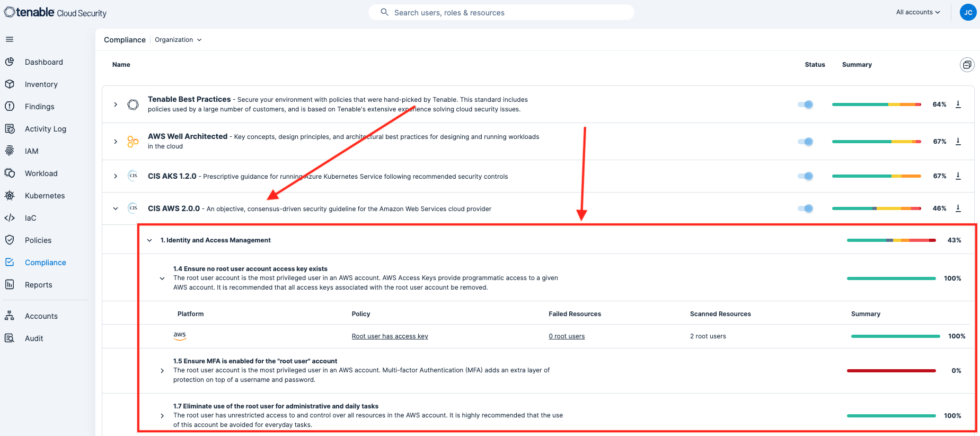Image resolution: width=980 pixels, height=436 pixels.
Task: Click the Reports chart icon
Action: coord(10,285)
